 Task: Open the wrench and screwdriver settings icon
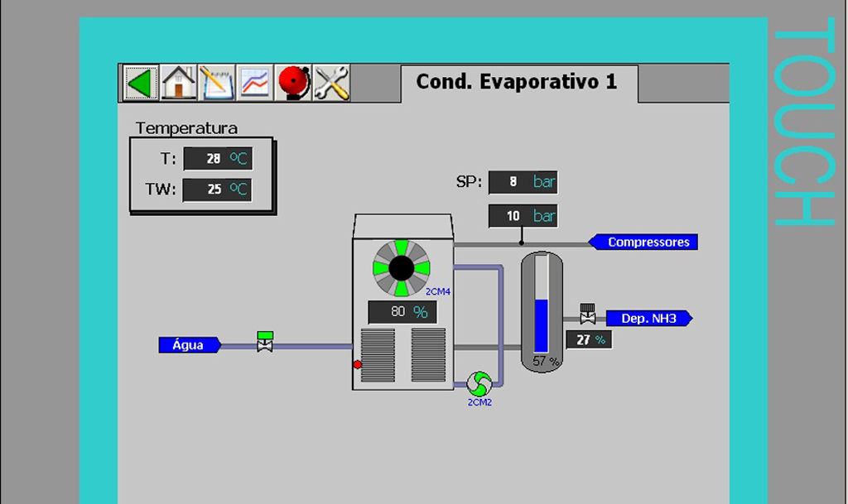[x=331, y=83]
